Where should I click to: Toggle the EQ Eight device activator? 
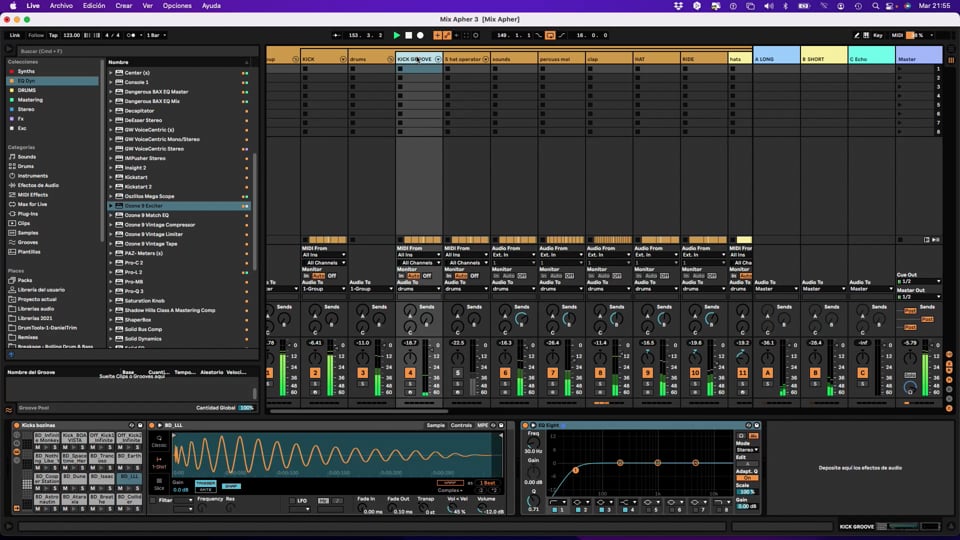coord(525,425)
